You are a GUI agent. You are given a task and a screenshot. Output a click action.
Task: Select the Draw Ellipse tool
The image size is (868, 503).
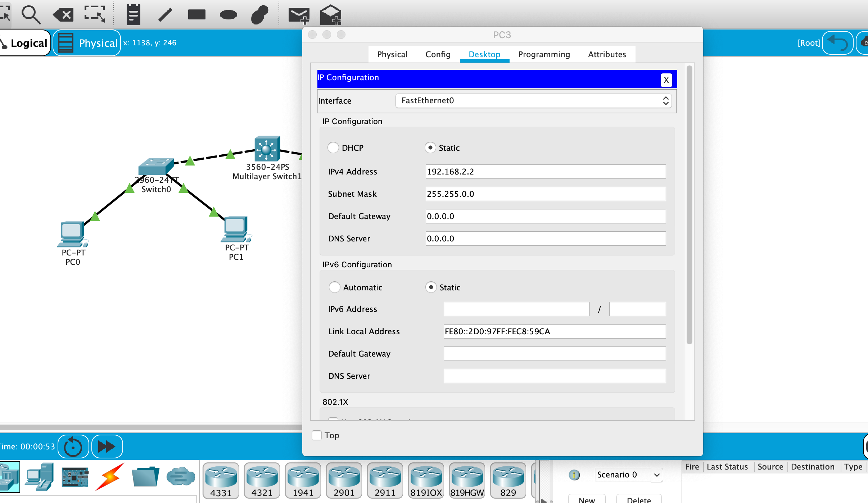point(228,15)
